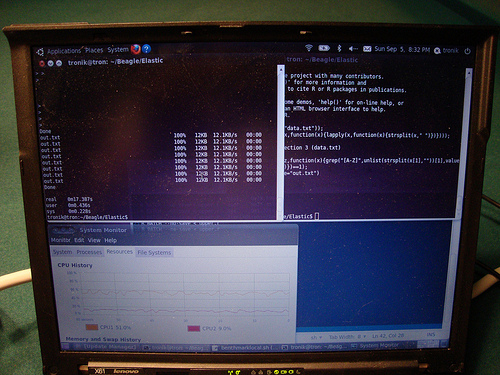Change the CPU1 graph color swatch
500x375 pixels.
pos(92,327)
